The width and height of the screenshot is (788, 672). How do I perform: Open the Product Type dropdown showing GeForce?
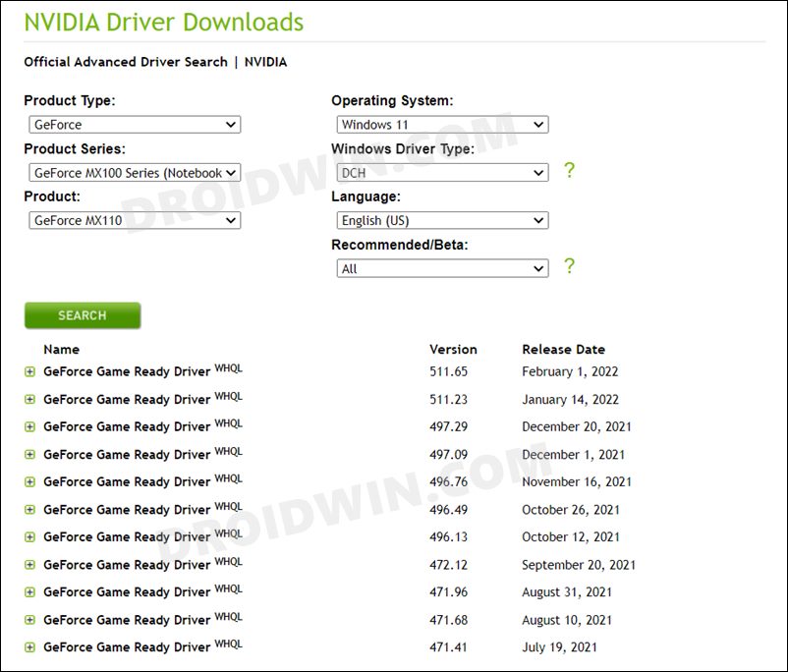coord(135,125)
